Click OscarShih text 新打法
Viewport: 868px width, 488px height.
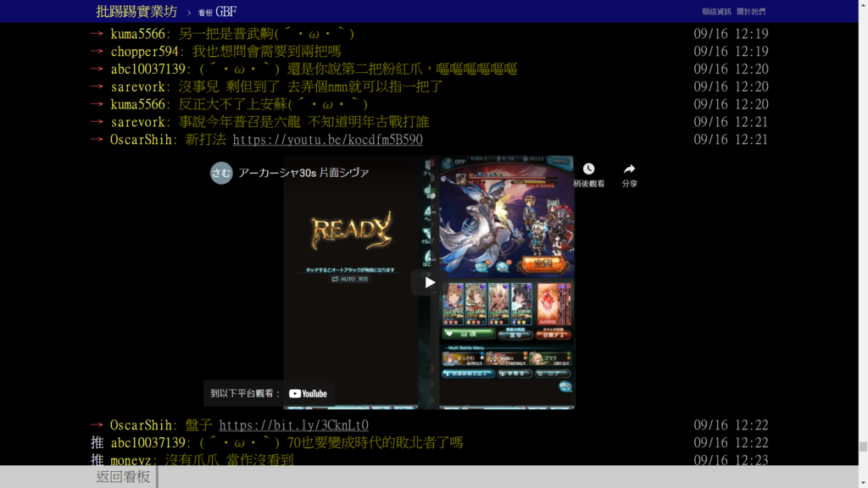tap(205, 140)
